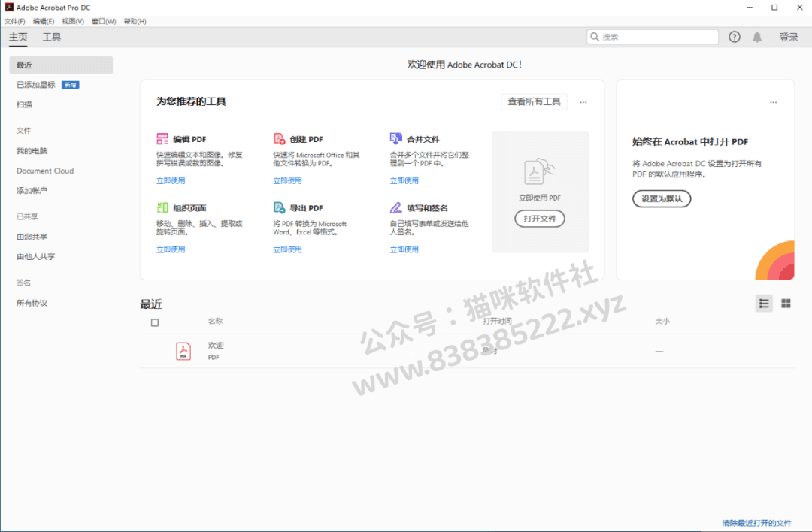Click 立即使用 link under 组织页面
Screen dimensions: 812x532
171,249
